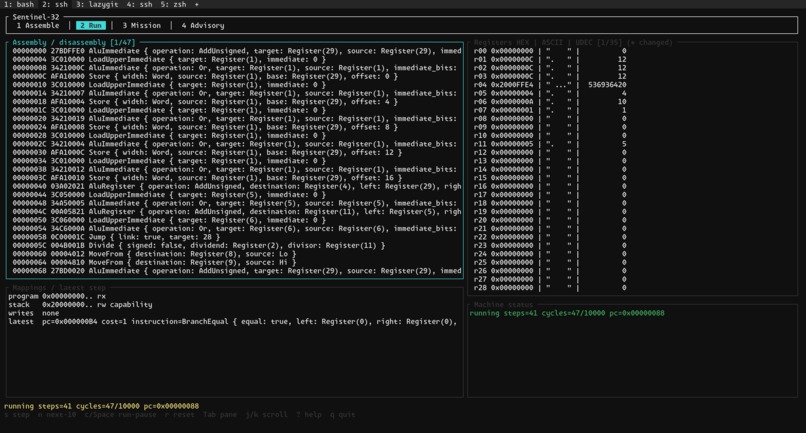
Task: Open the '5: zsh' terminal tab
Action: tap(173, 4)
